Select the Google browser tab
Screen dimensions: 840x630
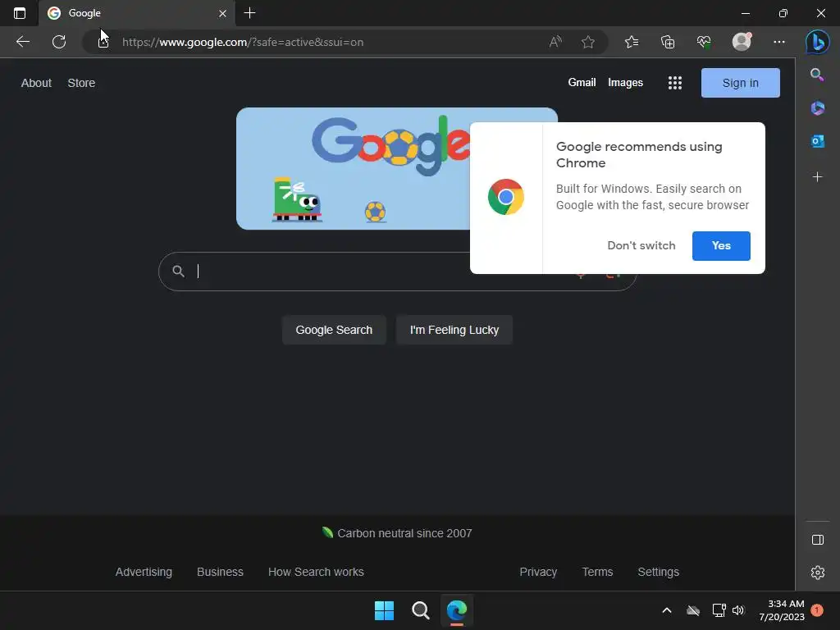click(136, 13)
